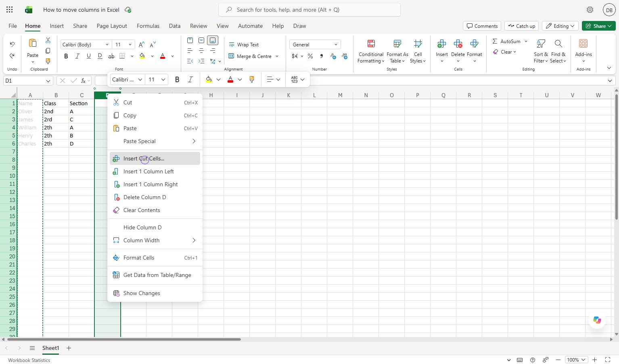Open the Calibri (Body) font dropdown in ribbon
This screenshot has height=364, width=619.
pos(107,45)
